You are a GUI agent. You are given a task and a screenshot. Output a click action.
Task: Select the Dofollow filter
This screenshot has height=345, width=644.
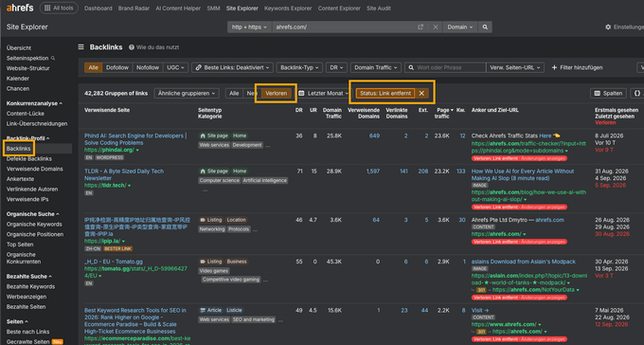pos(117,67)
